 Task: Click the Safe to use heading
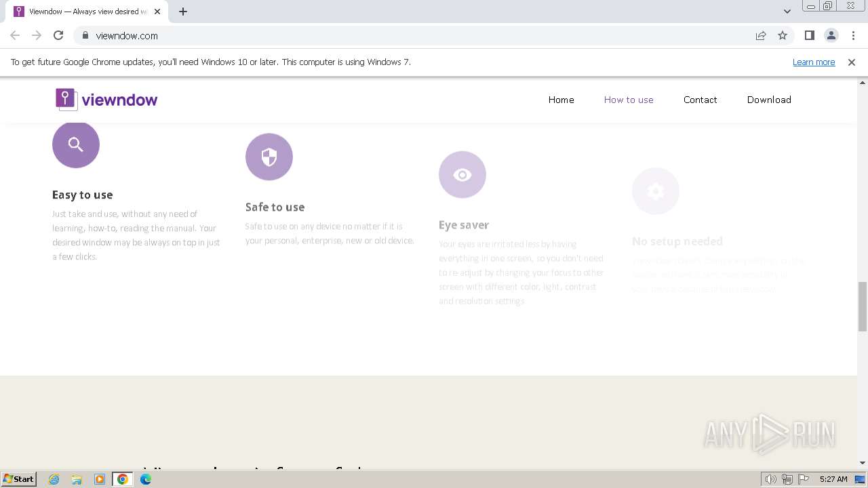click(275, 207)
